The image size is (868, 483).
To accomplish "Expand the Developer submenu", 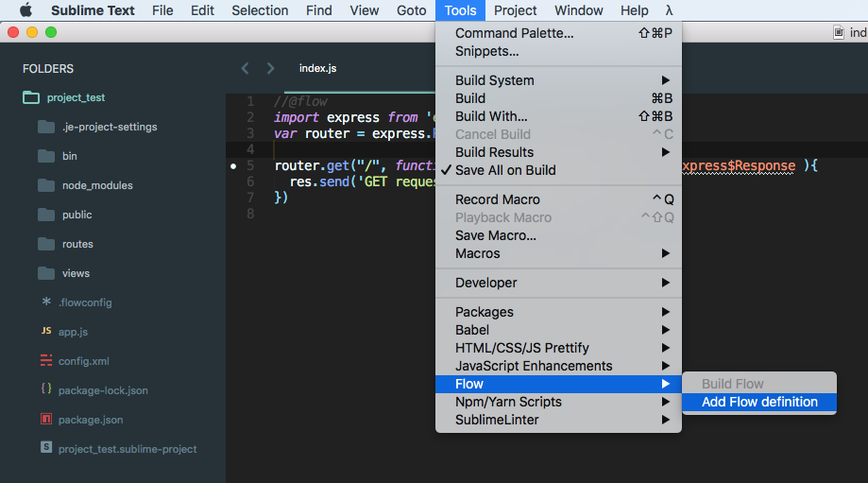I will tap(558, 283).
